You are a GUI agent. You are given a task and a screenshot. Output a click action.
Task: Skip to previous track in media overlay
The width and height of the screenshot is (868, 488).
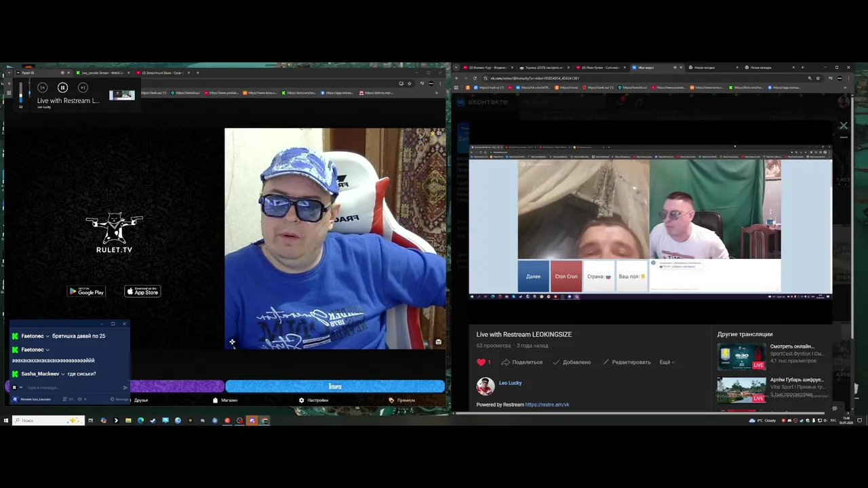[42, 87]
